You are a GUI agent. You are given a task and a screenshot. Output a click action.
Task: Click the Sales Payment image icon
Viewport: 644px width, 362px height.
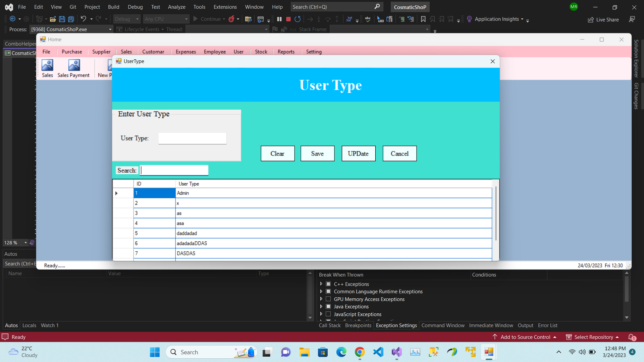coord(74,65)
